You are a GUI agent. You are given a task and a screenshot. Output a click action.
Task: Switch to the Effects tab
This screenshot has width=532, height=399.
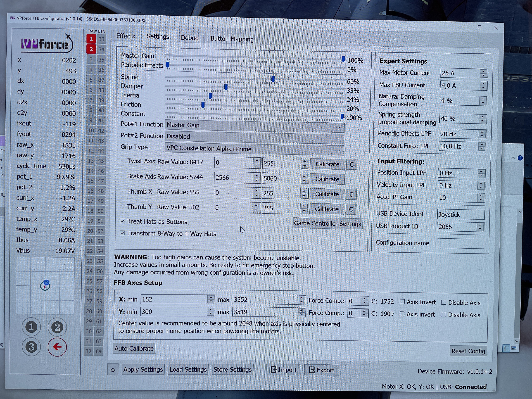click(x=125, y=36)
